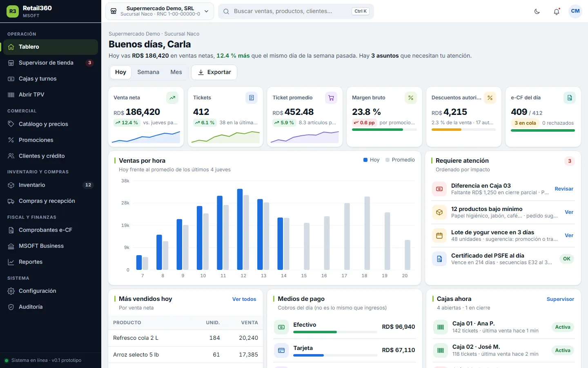Click the Clientes y crédito people icon
Viewport: 588px width, 368px height.
(11, 156)
